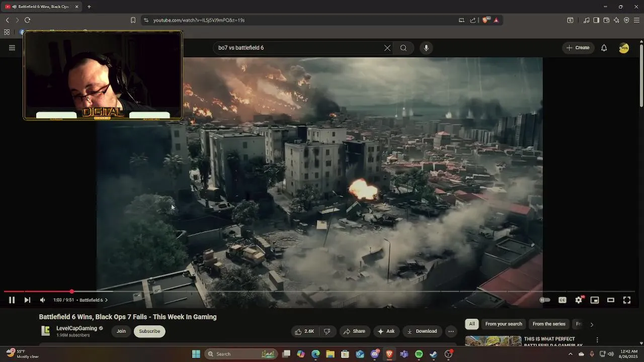Go forward in browser history

click(17, 20)
